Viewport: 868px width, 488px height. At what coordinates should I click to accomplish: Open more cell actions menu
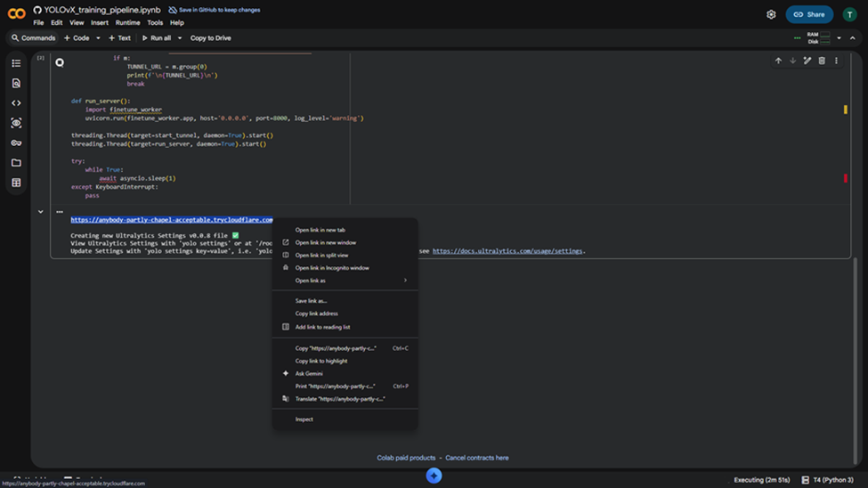(836, 61)
